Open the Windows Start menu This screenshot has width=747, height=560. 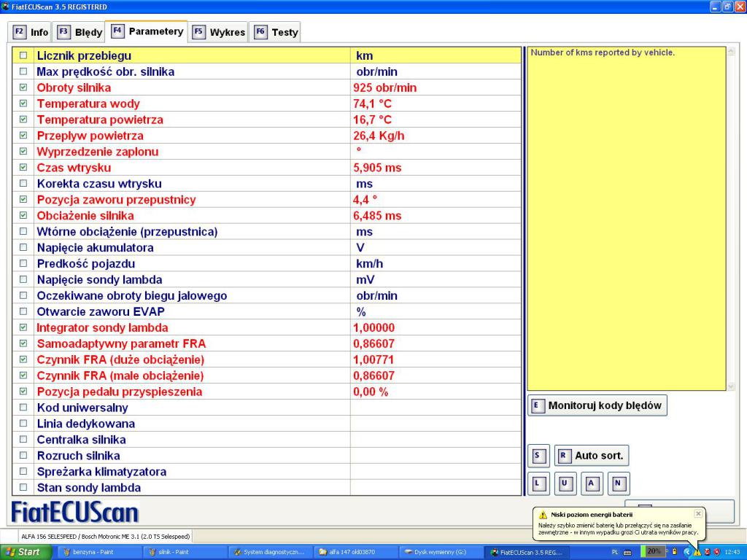pos(23,552)
